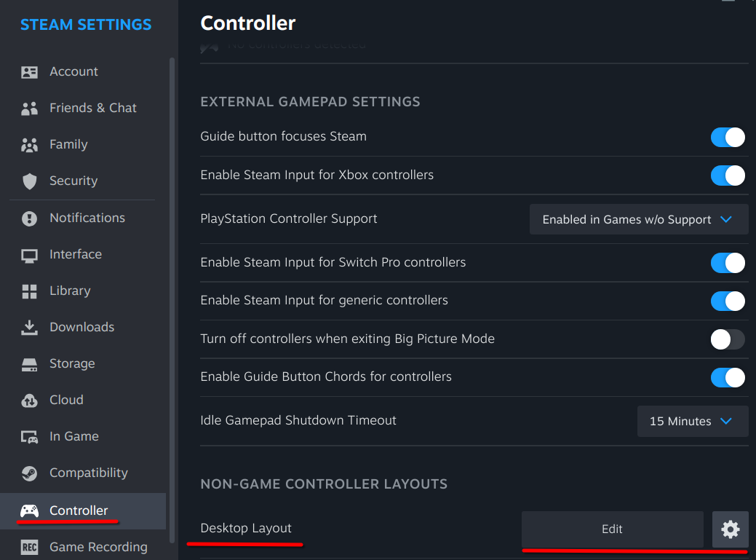Click the Notifications alert icon
The image size is (756, 560).
tap(30, 218)
